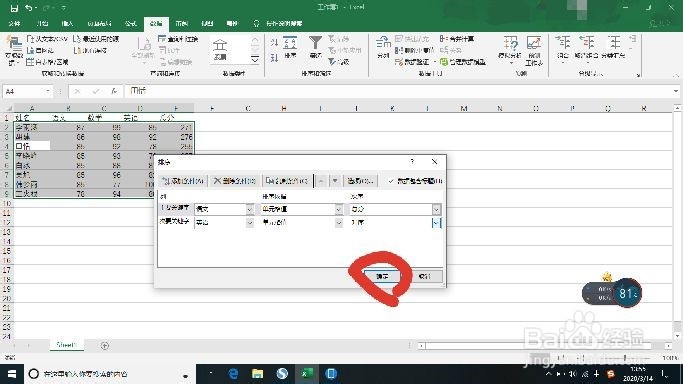This screenshot has width=683, height=384.
Task: Expand the data types gallery arrow
Action: point(255,59)
